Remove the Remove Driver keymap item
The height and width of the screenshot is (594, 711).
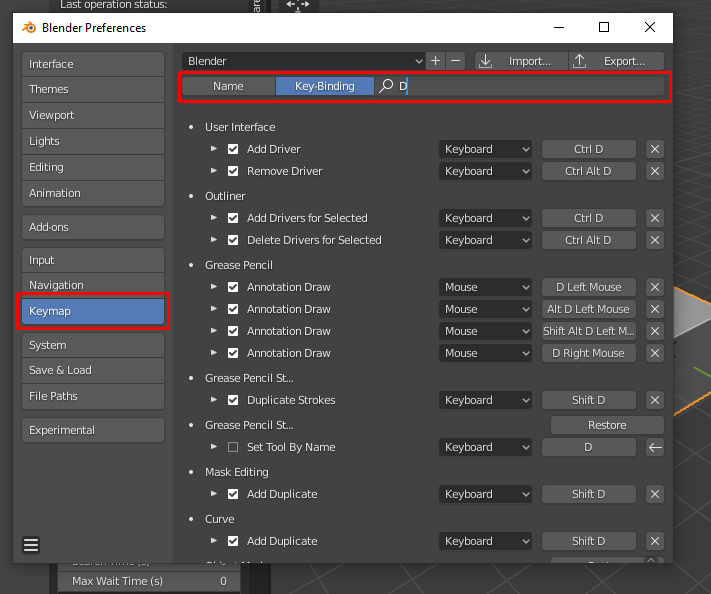tap(655, 171)
